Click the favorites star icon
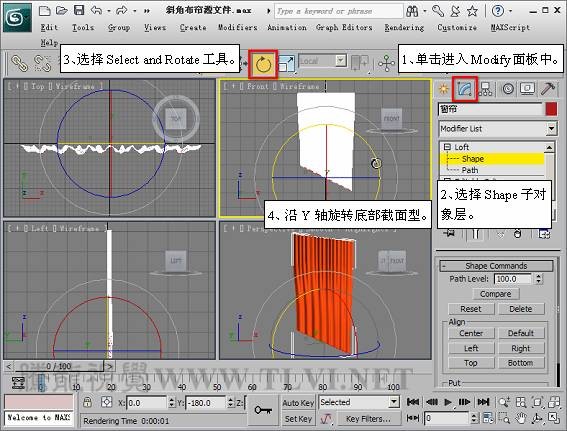This screenshot has height=431, width=567. tap(472, 11)
